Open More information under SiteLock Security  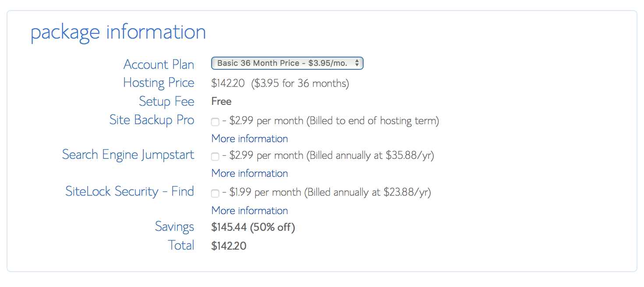tap(250, 211)
